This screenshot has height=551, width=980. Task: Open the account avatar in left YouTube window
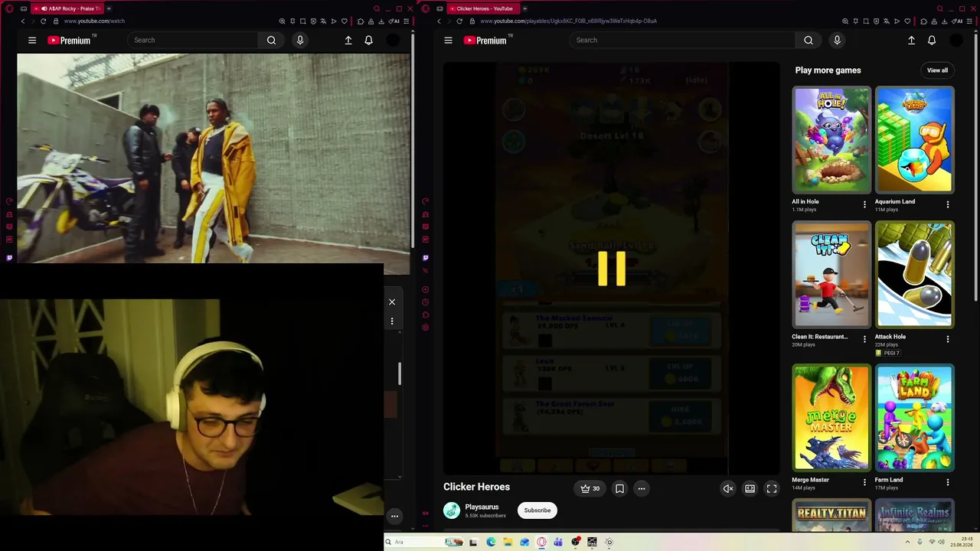[393, 41]
